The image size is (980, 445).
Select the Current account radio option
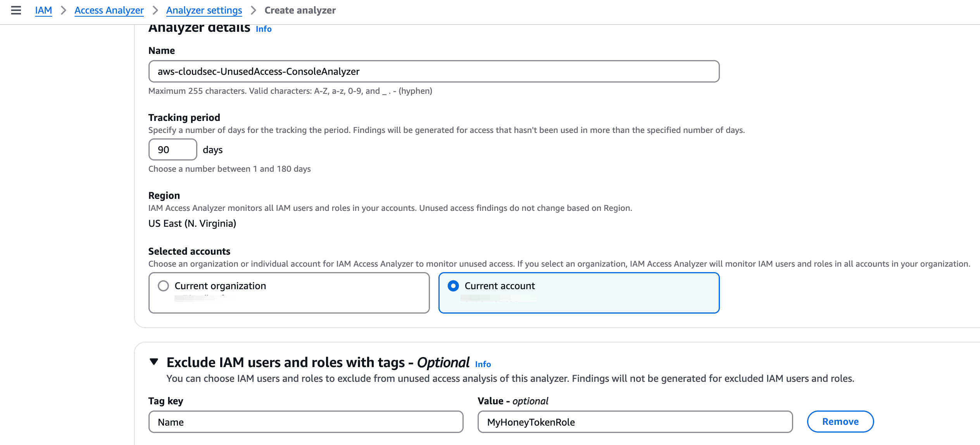(x=453, y=286)
